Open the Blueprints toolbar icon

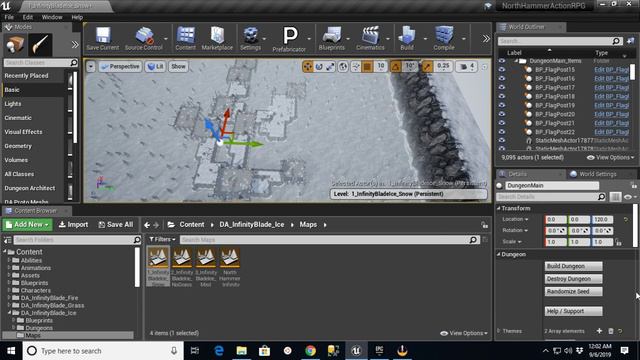[331, 39]
